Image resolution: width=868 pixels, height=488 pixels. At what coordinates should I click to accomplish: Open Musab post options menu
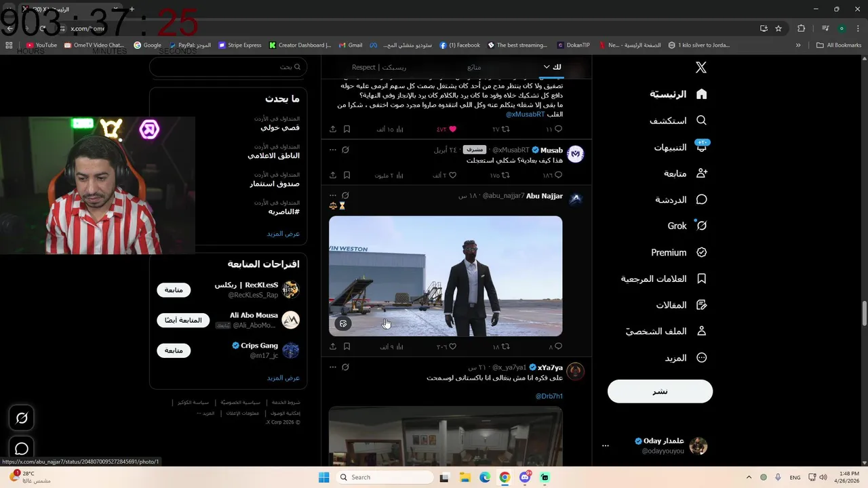point(332,150)
